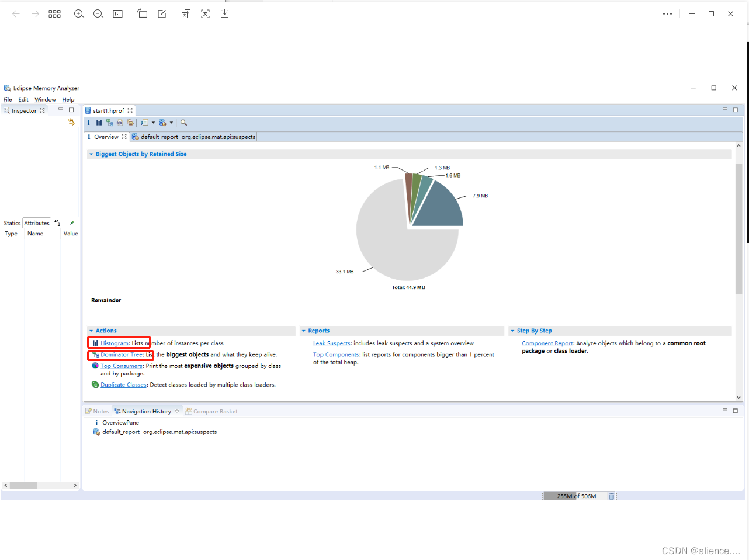Open the Dominator Tree toolbar icon

click(109, 123)
